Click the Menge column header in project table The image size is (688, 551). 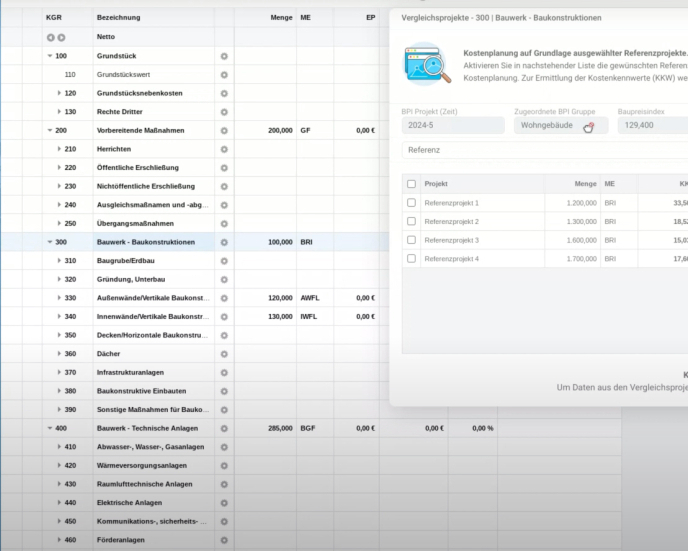pyautogui.click(x=585, y=184)
